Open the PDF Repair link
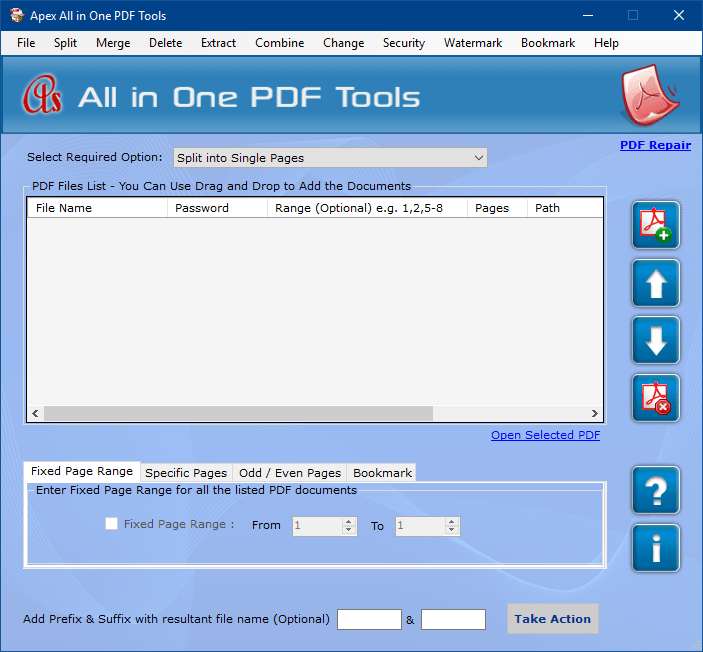The width and height of the screenshot is (703, 652). (655, 145)
